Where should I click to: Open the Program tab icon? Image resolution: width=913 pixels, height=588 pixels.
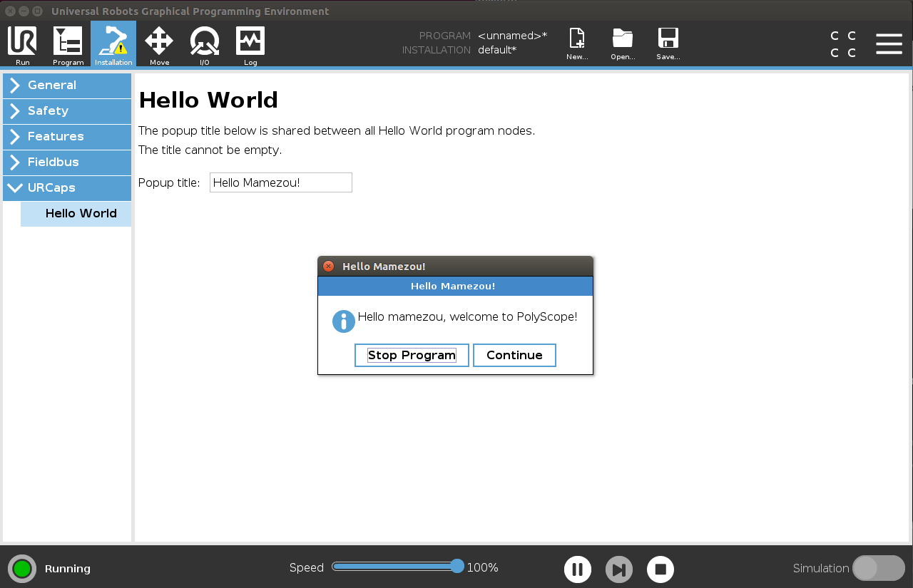(x=68, y=43)
